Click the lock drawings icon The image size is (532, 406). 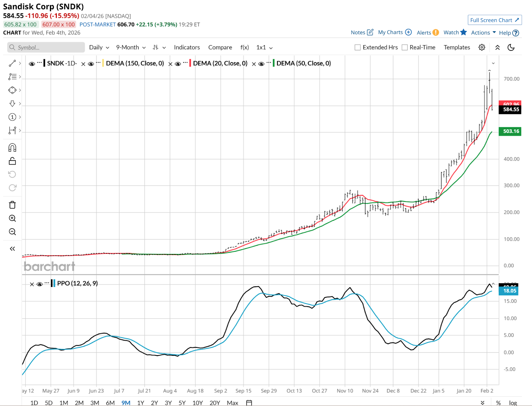coord(12,161)
